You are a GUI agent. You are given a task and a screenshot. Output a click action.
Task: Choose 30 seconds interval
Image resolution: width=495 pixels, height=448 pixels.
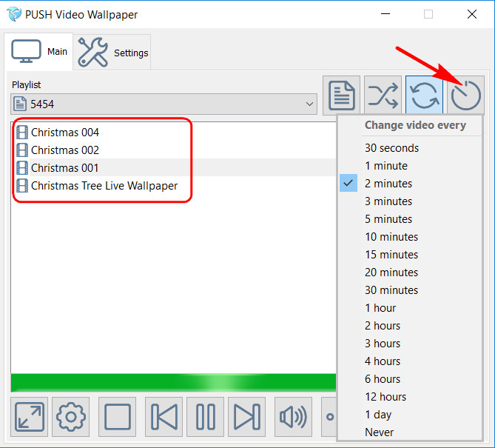(x=391, y=148)
